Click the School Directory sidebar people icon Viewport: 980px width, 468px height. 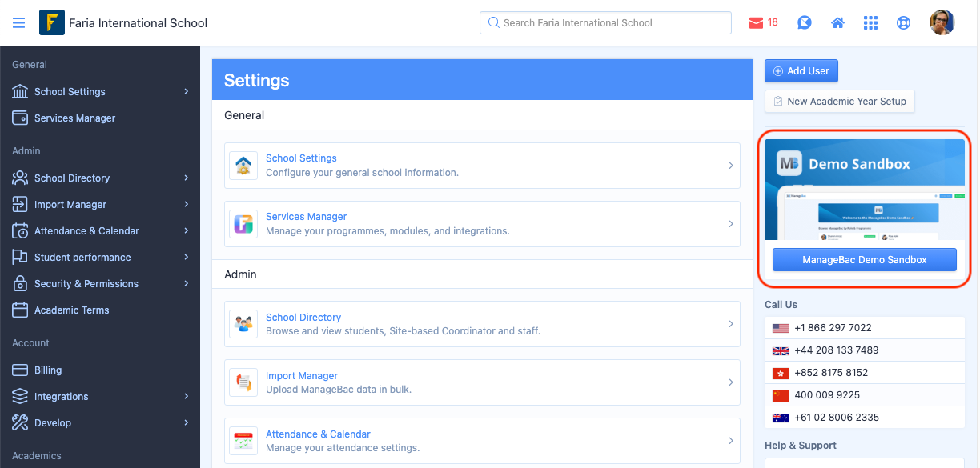click(x=20, y=178)
